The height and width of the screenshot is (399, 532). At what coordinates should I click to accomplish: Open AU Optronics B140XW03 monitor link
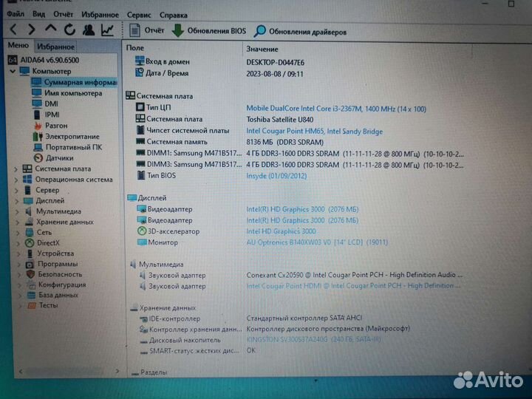tap(317, 242)
